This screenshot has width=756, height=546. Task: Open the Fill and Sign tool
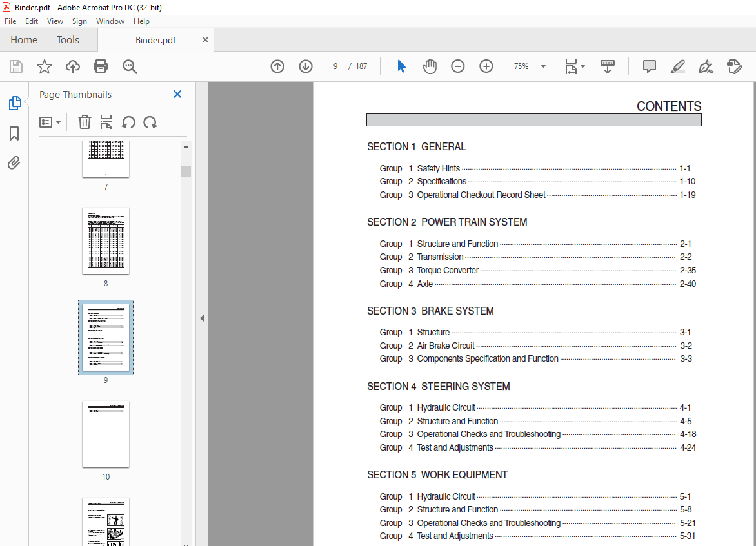pos(706,66)
